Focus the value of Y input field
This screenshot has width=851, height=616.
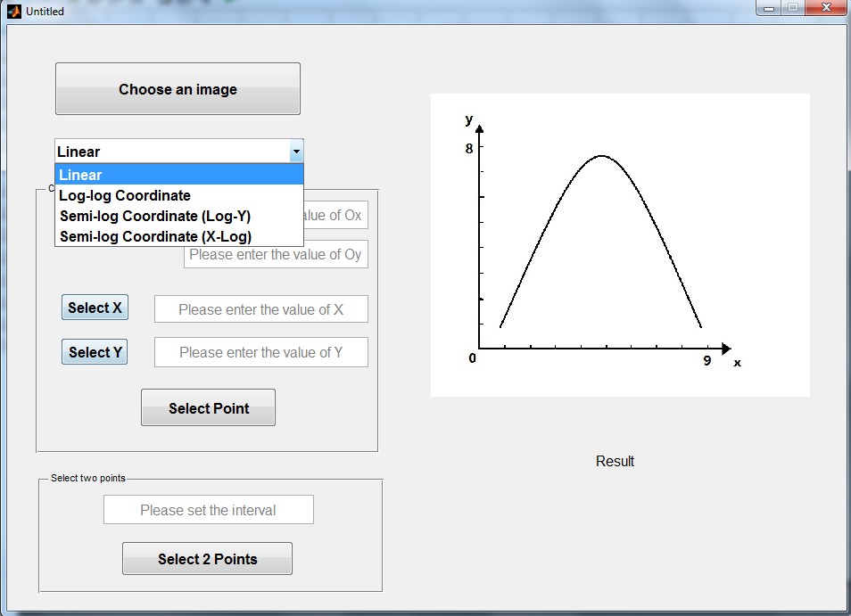[261, 352]
